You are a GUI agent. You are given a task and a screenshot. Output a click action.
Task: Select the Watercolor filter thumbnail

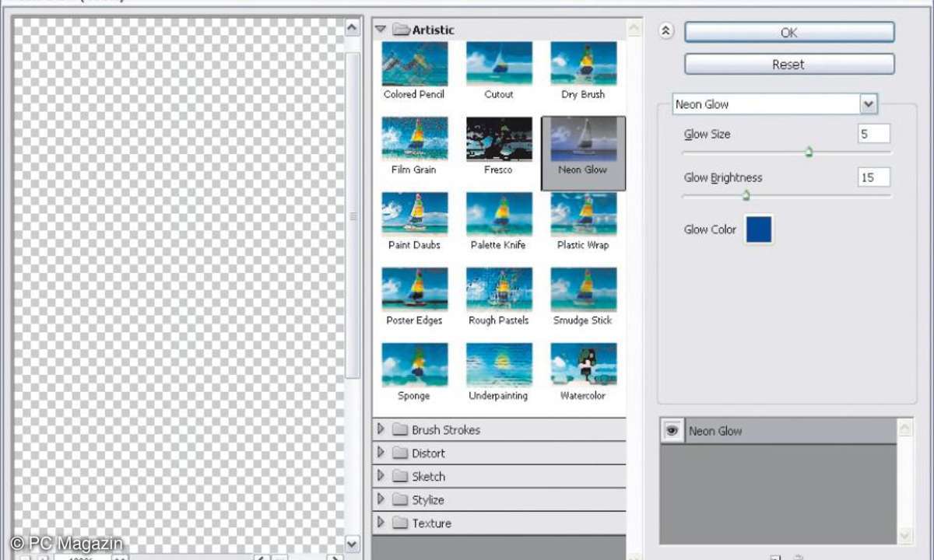(x=583, y=366)
